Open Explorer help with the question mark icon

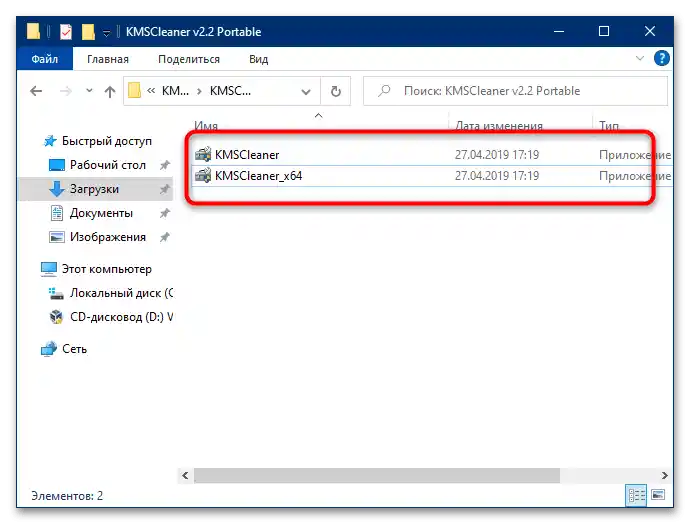click(x=661, y=58)
